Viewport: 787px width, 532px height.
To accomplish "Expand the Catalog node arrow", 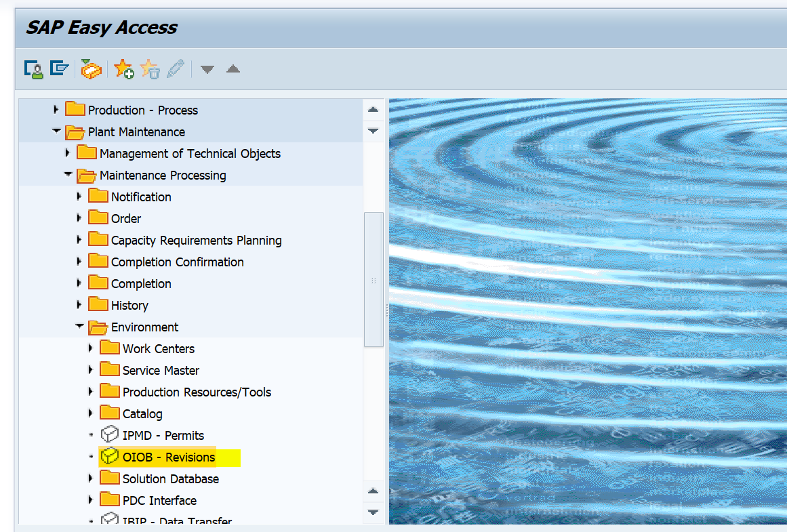I will [x=90, y=413].
